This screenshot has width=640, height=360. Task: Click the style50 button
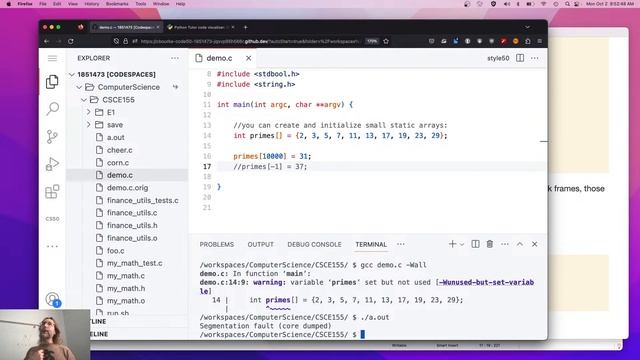coord(498,58)
